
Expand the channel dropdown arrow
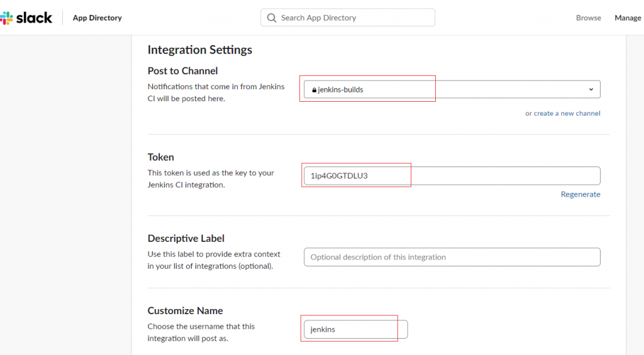(591, 89)
